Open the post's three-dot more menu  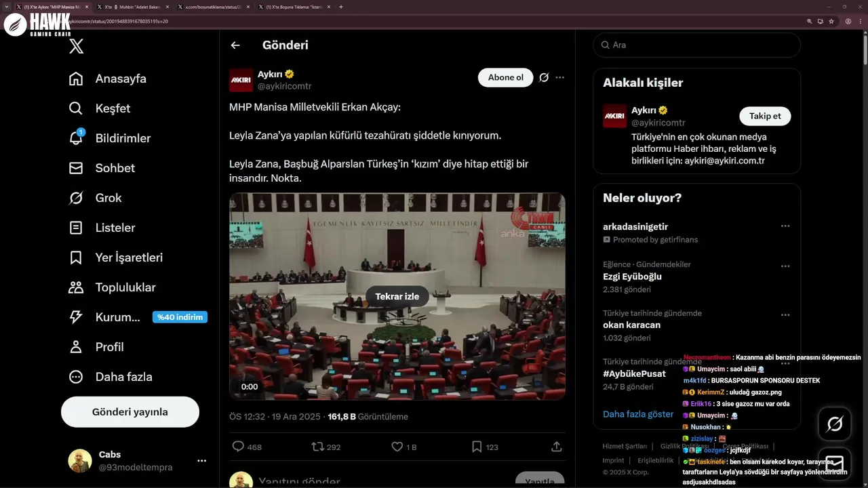tap(559, 77)
